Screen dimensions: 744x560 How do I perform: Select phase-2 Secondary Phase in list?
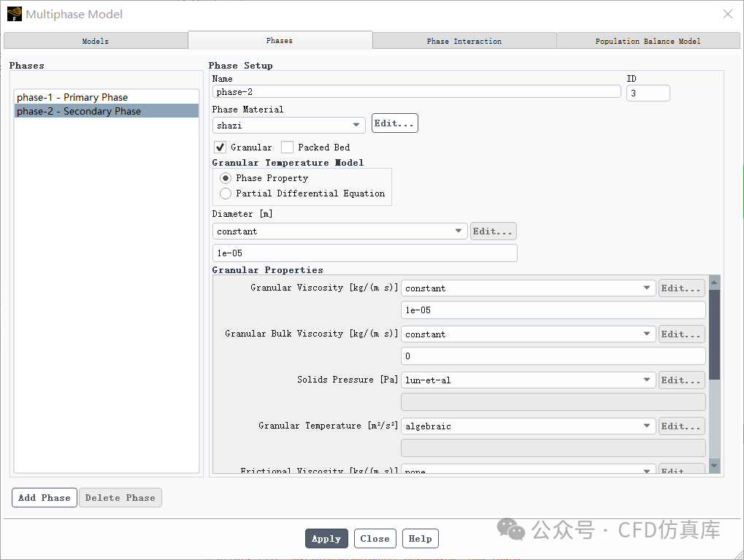click(x=107, y=111)
